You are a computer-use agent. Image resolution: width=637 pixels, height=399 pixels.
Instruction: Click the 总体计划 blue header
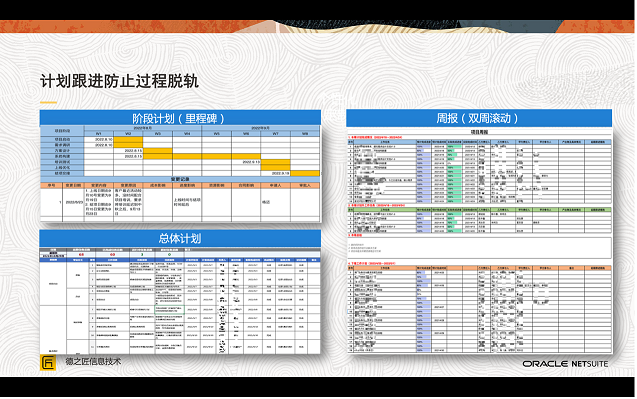180,238
